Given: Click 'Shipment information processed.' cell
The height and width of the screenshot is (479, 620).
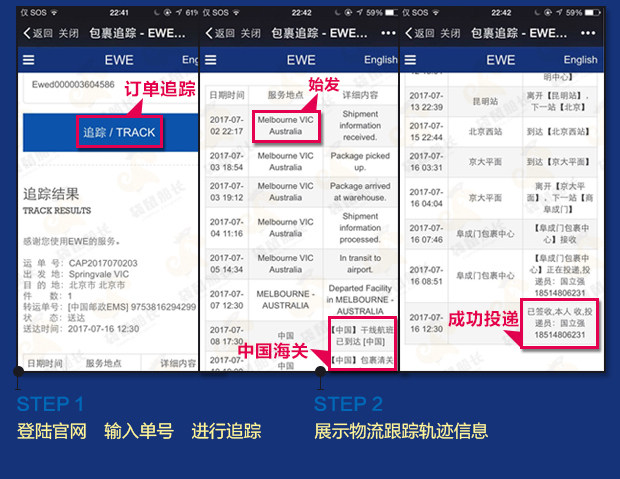Looking at the screenshot, I should (360, 228).
